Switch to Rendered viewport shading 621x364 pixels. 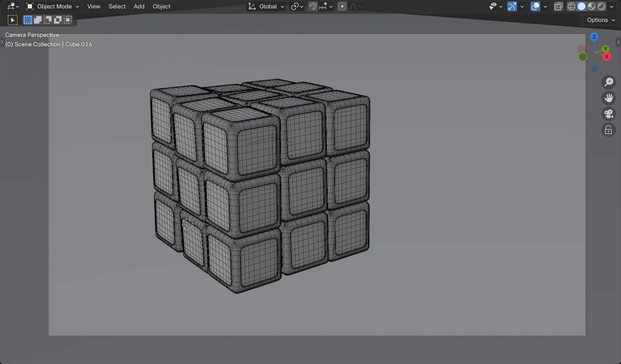point(602,6)
